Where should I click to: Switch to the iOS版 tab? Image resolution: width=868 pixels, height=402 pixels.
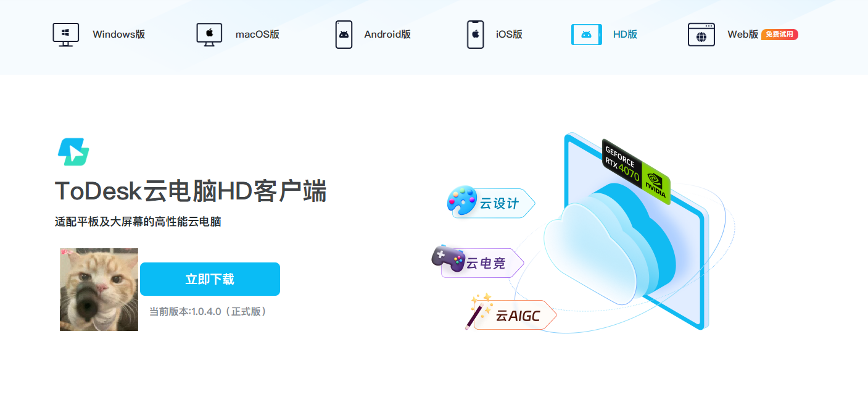tap(509, 35)
